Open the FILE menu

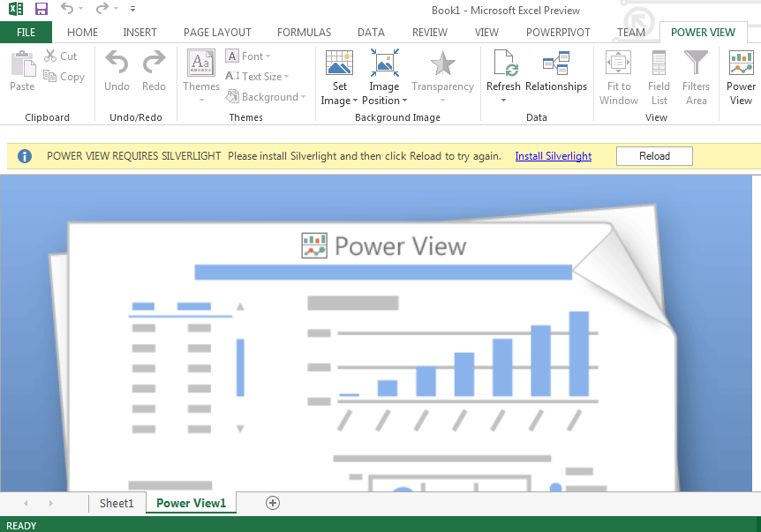(26, 33)
